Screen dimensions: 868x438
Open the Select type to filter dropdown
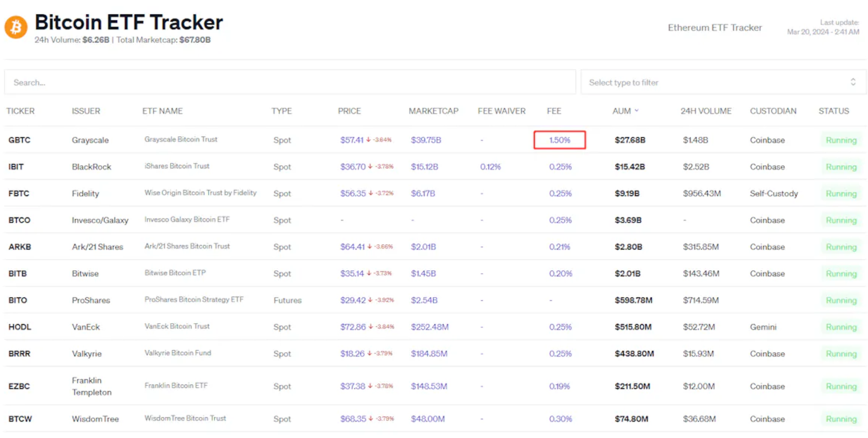tap(723, 83)
